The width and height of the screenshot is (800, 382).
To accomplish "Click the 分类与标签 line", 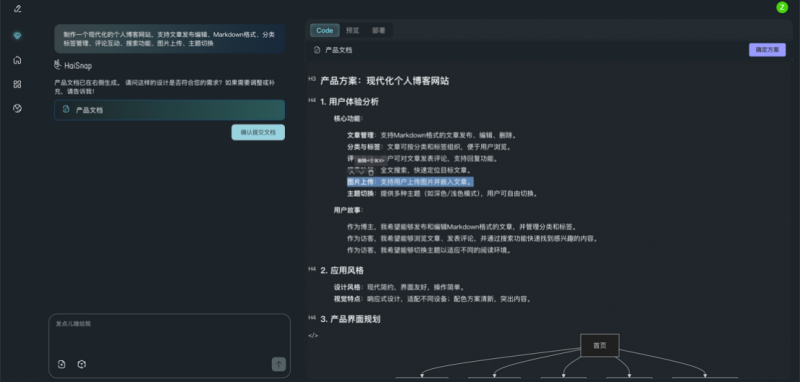I will point(429,147).
